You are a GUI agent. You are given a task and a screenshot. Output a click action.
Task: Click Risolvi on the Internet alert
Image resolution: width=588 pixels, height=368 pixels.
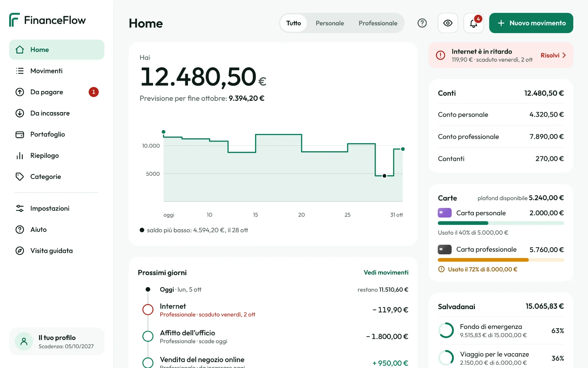point(553,55)
